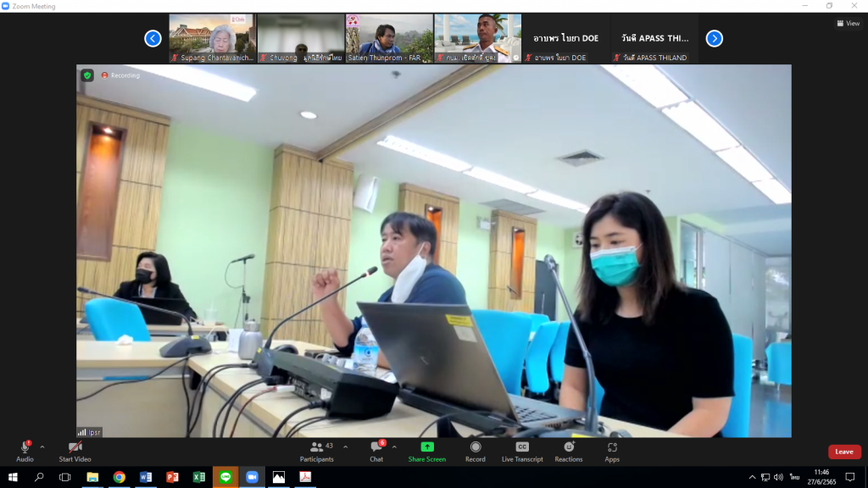Enable Live Transcript captions
This screenshot has width=868, height=488.
522,447
